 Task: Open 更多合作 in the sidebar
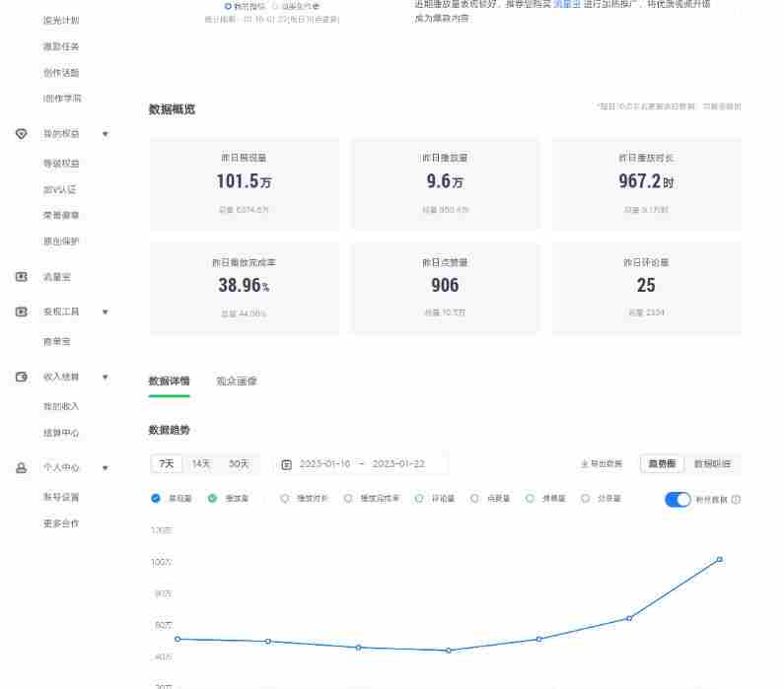[x=61, y=523]
